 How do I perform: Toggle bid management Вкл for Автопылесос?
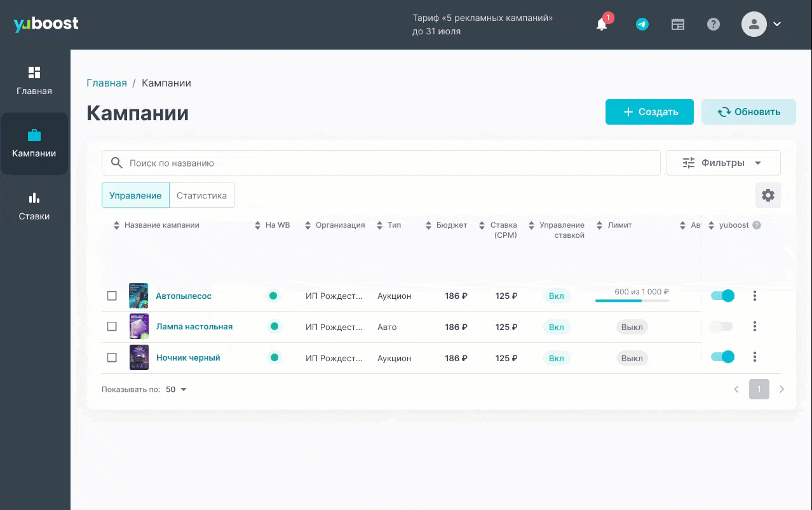556,296
